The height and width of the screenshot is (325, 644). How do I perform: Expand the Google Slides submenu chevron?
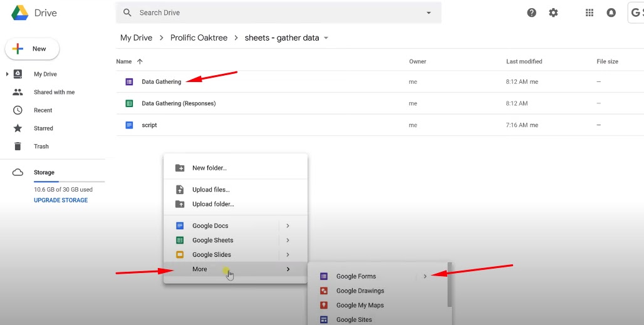coord(288,254)
